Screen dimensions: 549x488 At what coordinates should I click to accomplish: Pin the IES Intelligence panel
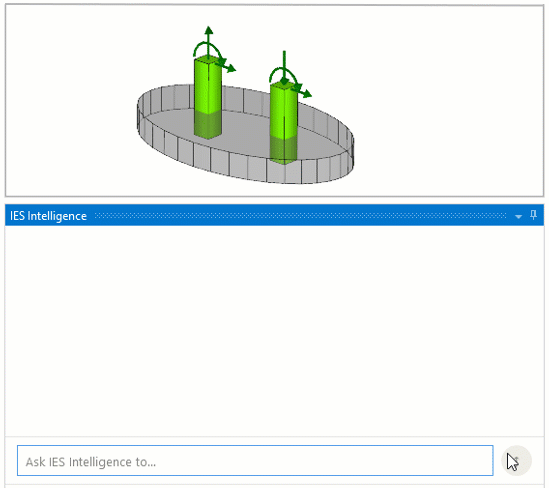click(533, 215)
